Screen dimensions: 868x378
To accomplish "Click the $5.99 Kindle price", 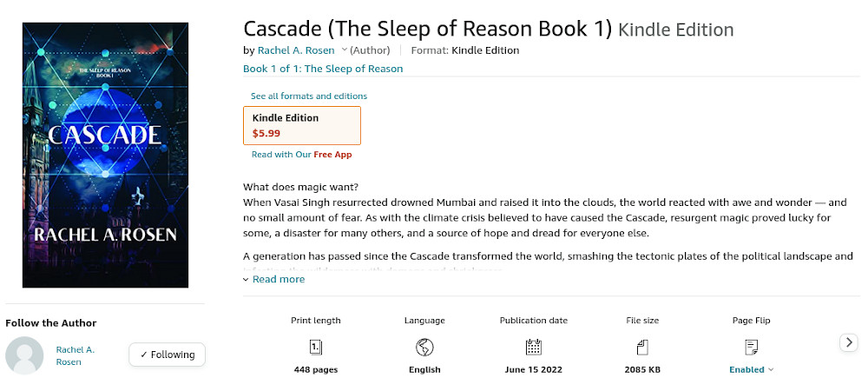I will [x=266, y=133].
